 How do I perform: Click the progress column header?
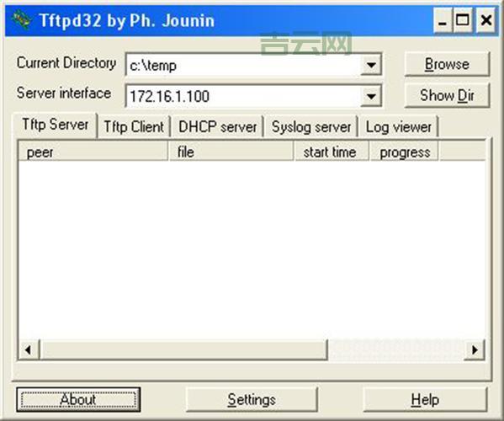click(405, 152)
